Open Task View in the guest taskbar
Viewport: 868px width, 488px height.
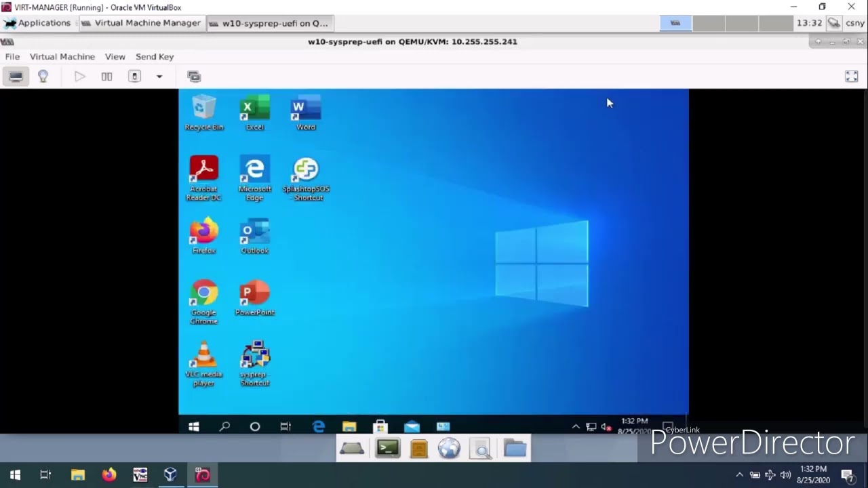pos(285,426)
